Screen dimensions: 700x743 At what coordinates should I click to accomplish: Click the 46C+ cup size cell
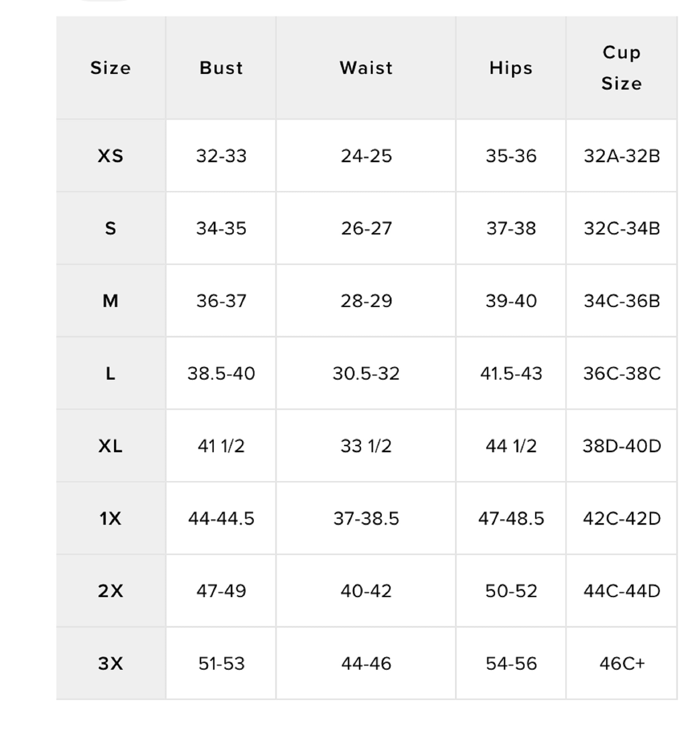622,663
